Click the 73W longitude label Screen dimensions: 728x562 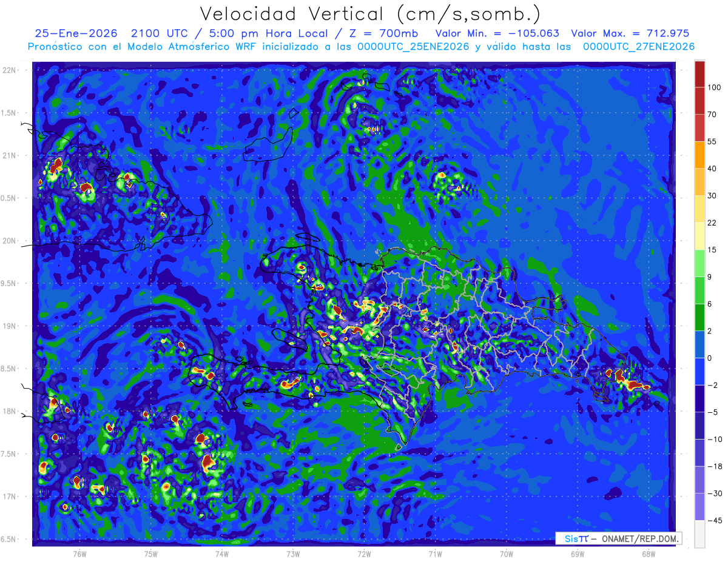[293, 554]
